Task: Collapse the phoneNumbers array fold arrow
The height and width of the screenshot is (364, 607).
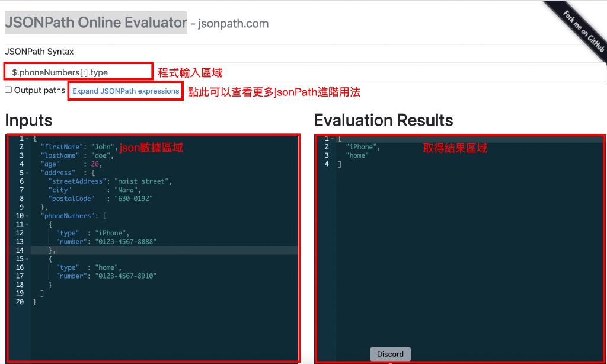Action: [27, 216]
